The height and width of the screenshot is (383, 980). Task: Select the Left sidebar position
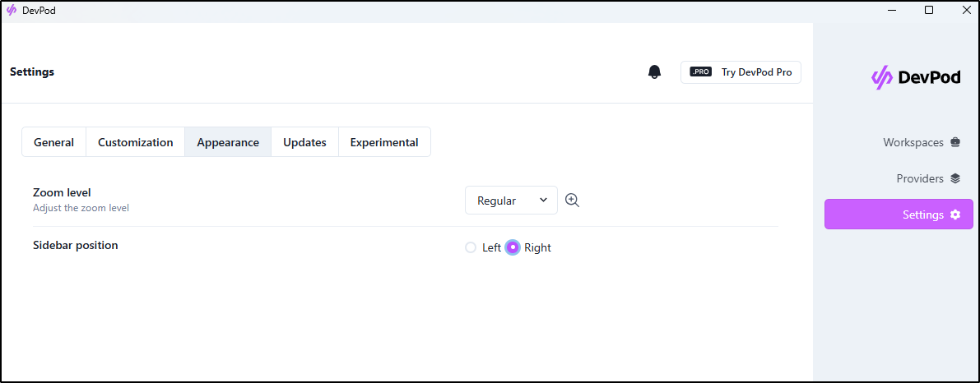tap(471, 247)
